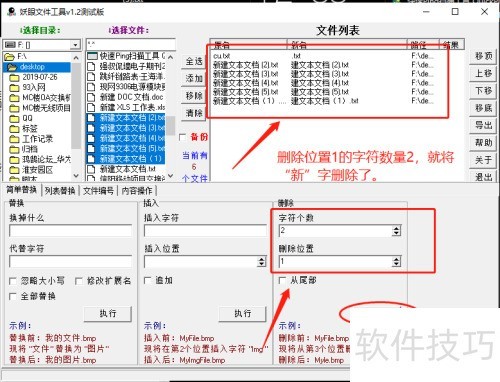Click 执行 under the 插入 section
The width and height of the screenshot is (500, 382).
point(242,313)
